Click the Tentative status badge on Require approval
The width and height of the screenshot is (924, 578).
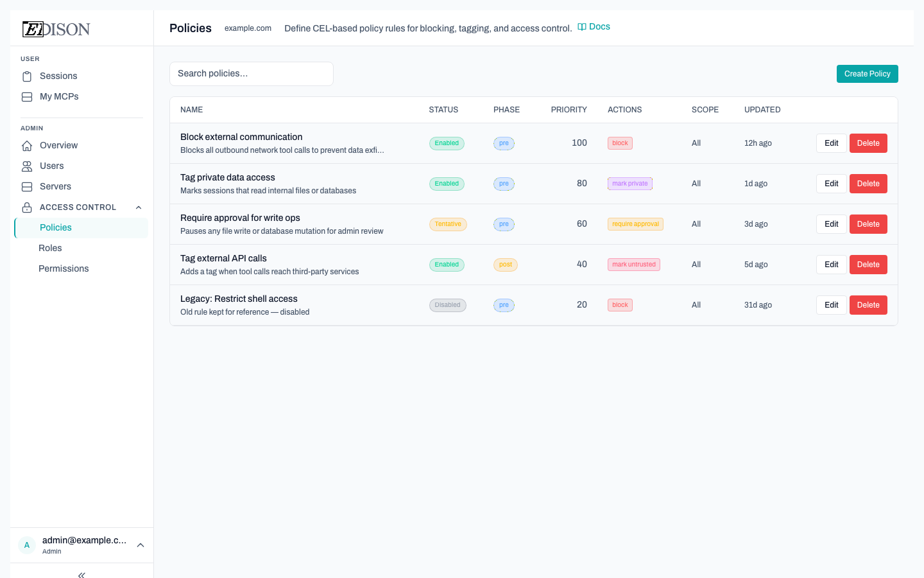(x=448, y=223)
